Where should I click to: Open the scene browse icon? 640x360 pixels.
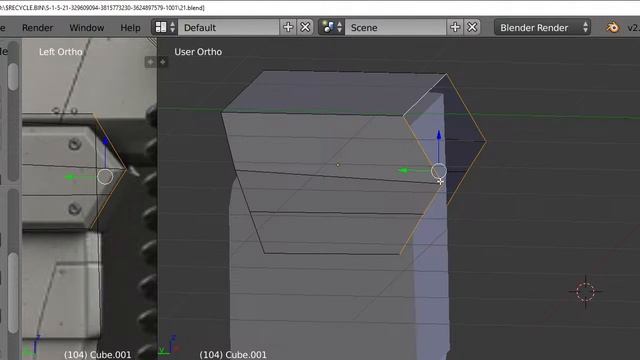tap(331, 27)
